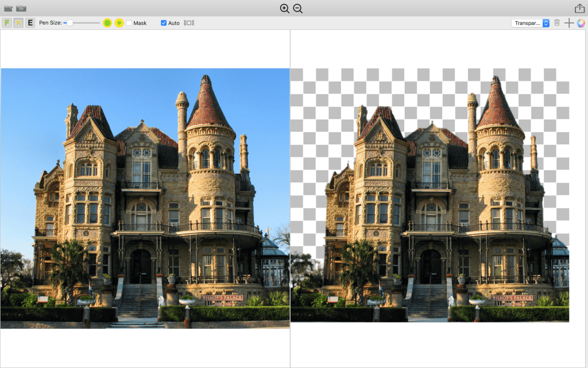588x368 pixels.
Task: Select the E eraser tool
Action: coord(30,23)
